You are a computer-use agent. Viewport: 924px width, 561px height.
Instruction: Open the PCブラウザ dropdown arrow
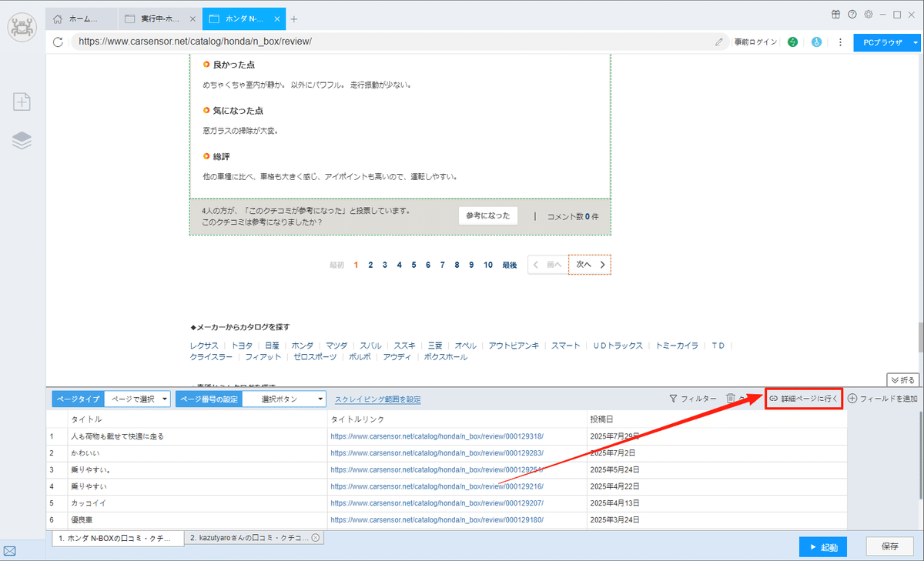coord(916,42)
